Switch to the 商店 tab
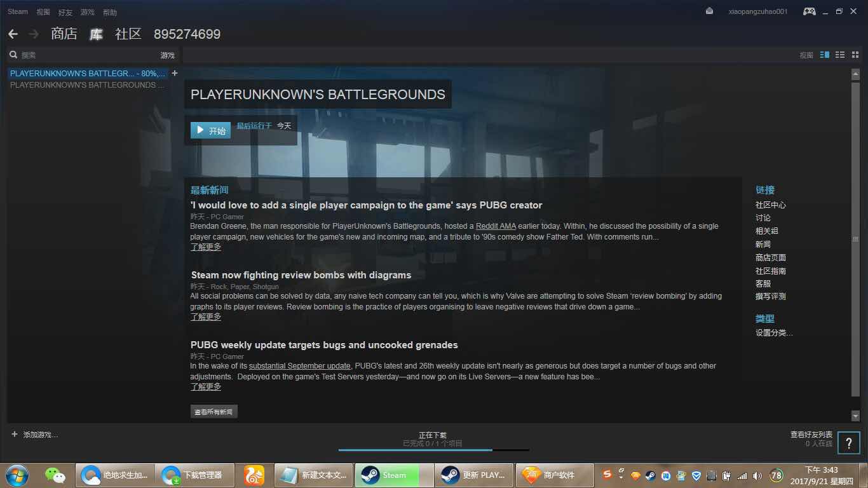 tap(64, 34)
